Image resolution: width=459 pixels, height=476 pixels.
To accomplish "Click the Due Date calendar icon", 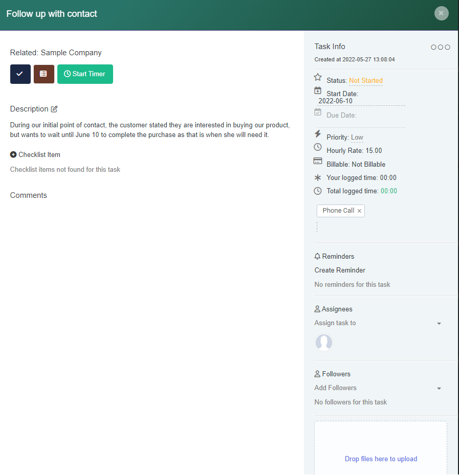I will [x=318, y=112].
